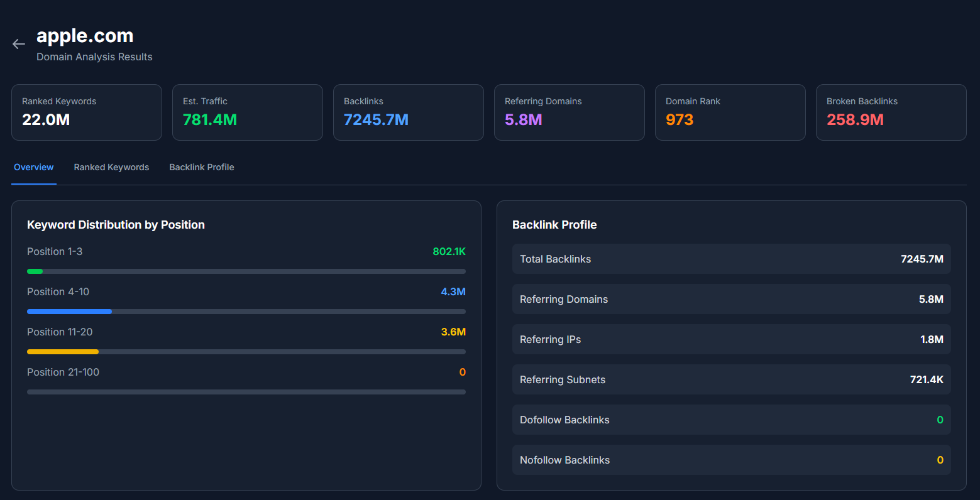The image size is (980, 500).
Task: Click the 3.6M keyword count
Action: pos(453,332)
